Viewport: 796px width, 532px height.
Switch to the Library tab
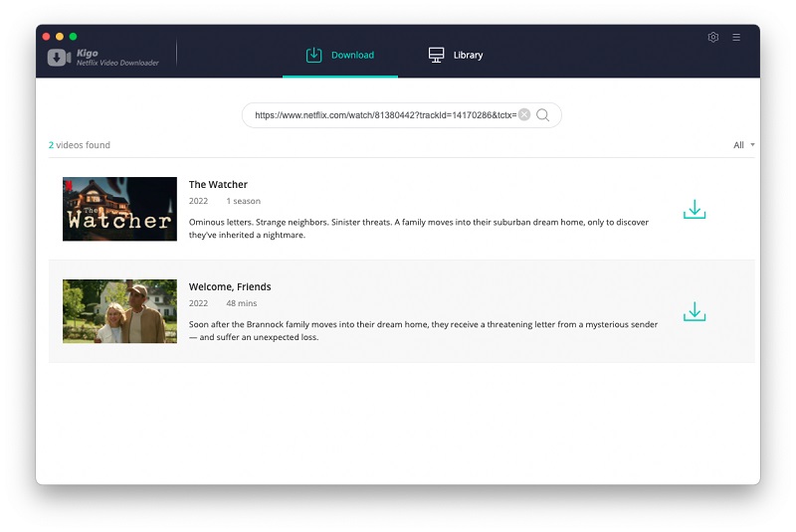(456, 55)
